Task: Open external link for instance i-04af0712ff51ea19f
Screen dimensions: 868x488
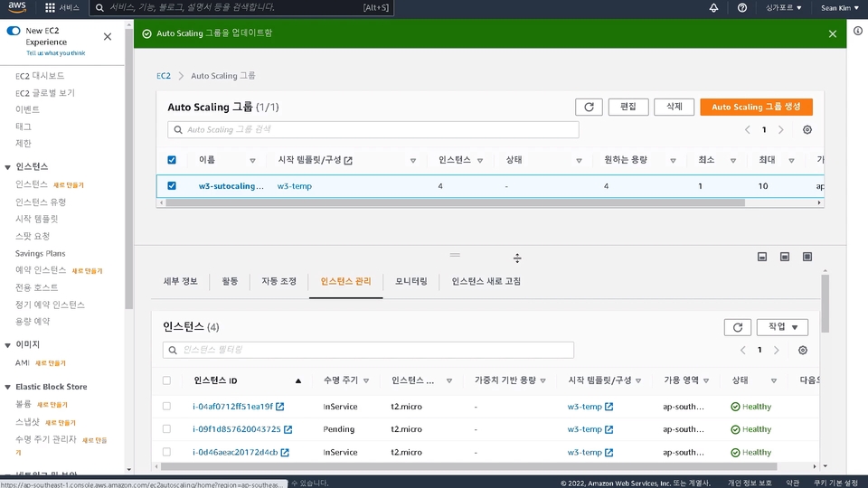Action: (280, 407)
